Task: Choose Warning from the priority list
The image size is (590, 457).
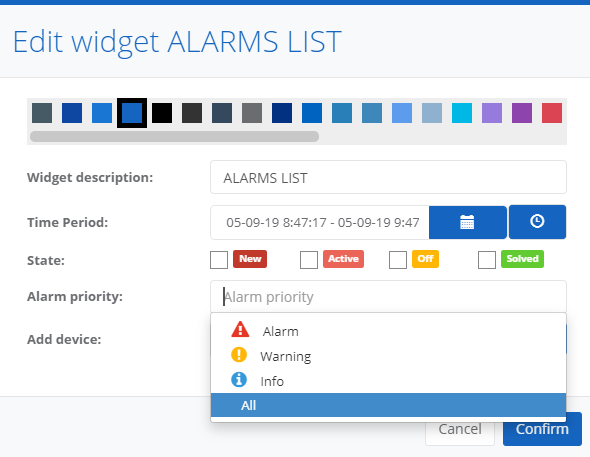Action: coord(388,356)
